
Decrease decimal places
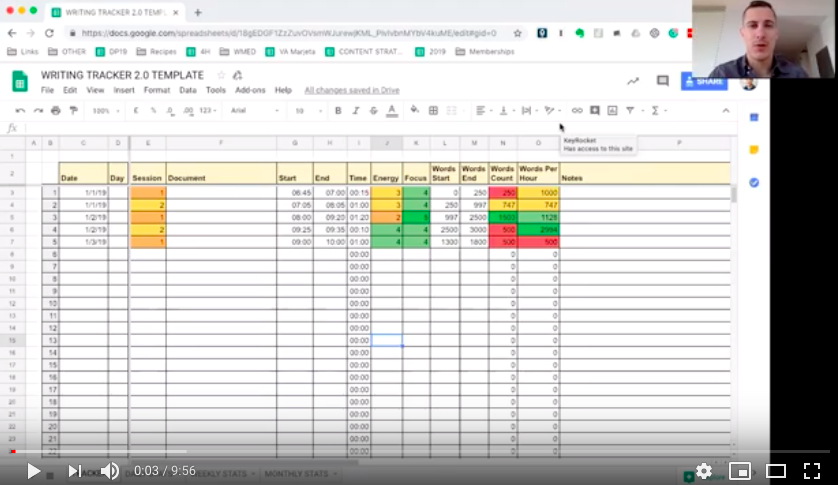170,111
